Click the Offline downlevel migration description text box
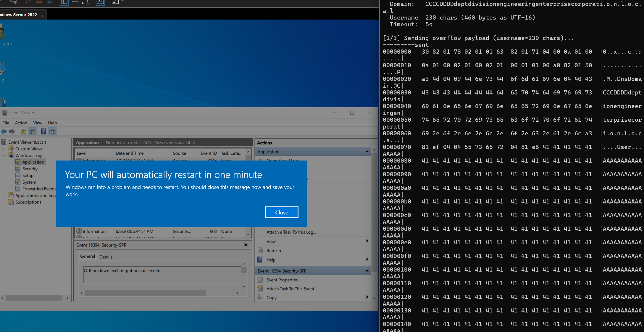Screen dimensions: 644x332 coord(162,275)
